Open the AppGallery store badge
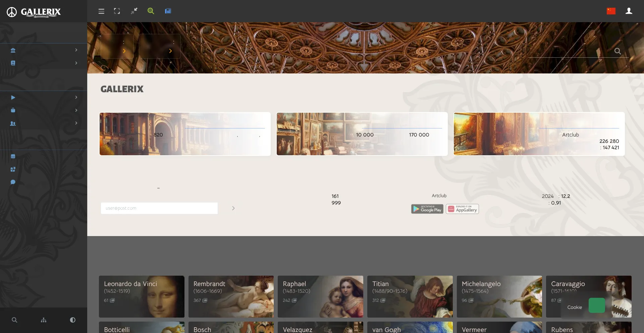This screenshot has width=644, height=333. point(462,209)
